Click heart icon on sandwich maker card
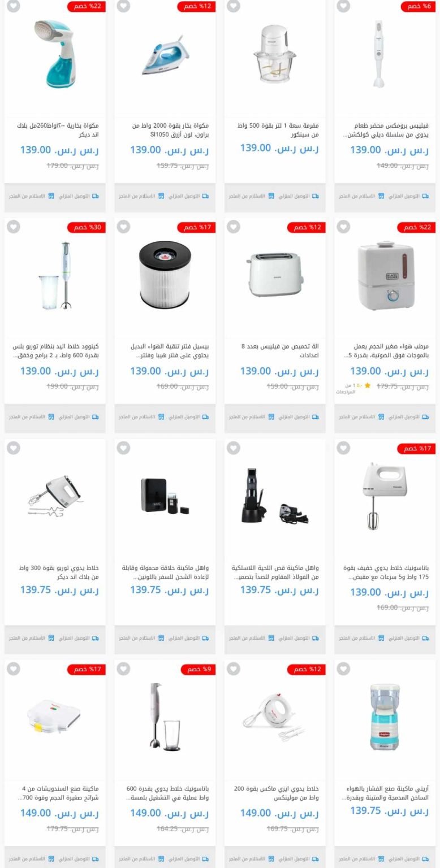440x868 pixels. [14, 669]
